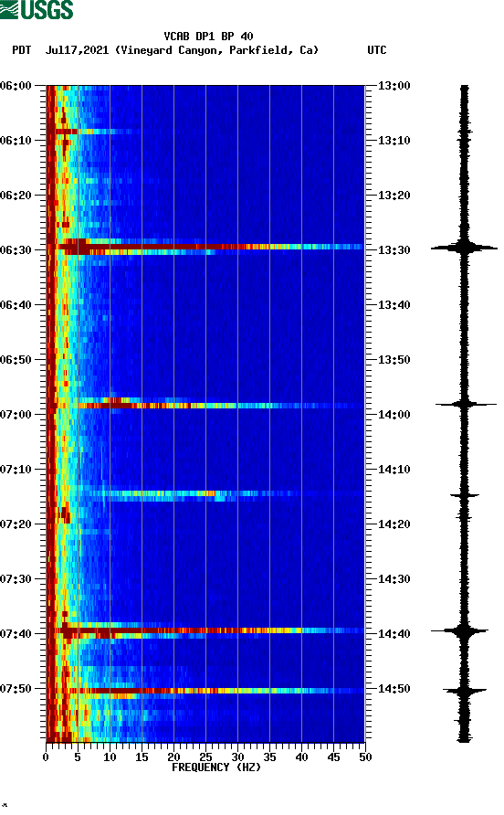Click the spectrogram event band near 14:40 UTC
Viewport: 504px width, 815px height.
click(208, 630)
